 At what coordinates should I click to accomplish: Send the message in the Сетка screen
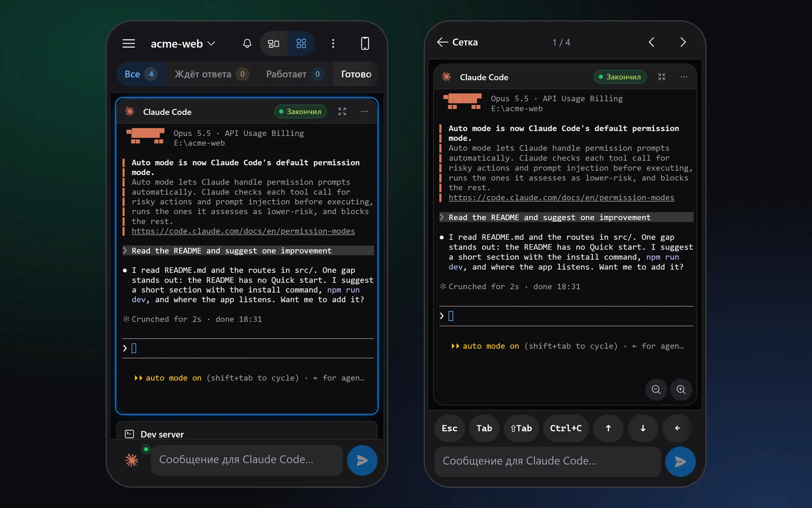680,461
